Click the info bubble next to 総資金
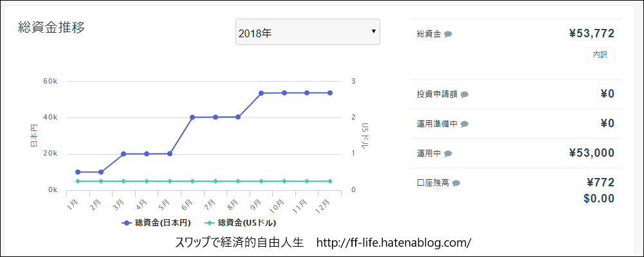 click(448, 35)
